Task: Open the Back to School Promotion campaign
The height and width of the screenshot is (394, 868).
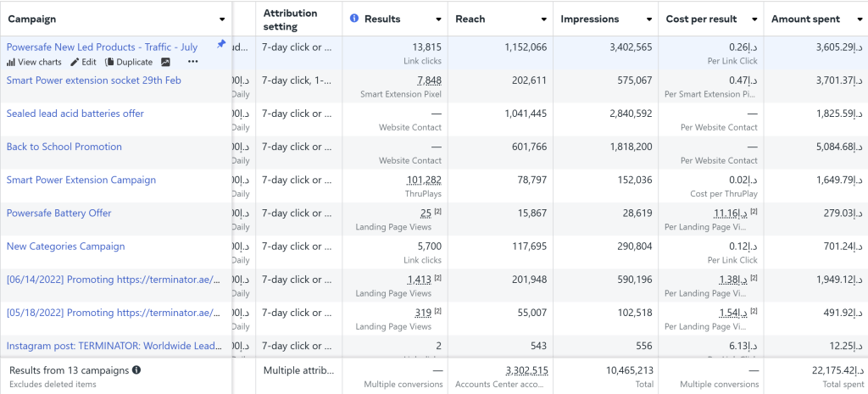Action: tap(64, 147)
